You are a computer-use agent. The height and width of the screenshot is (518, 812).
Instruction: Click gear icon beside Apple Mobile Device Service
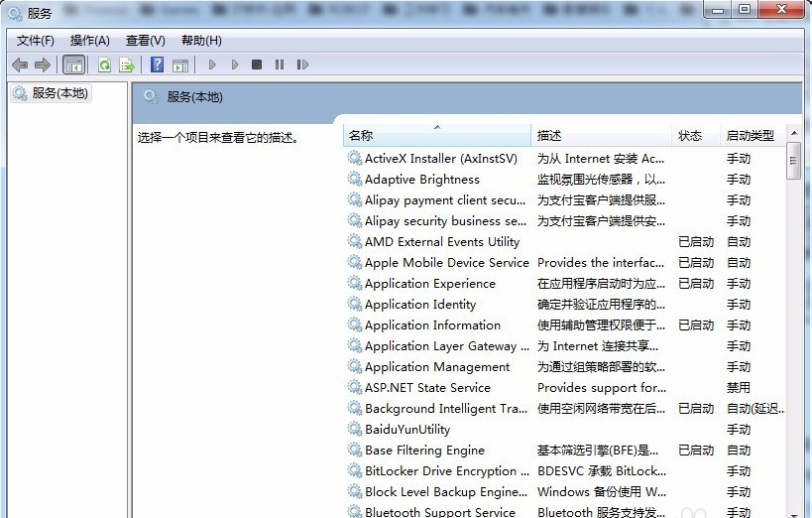point(355,263)
